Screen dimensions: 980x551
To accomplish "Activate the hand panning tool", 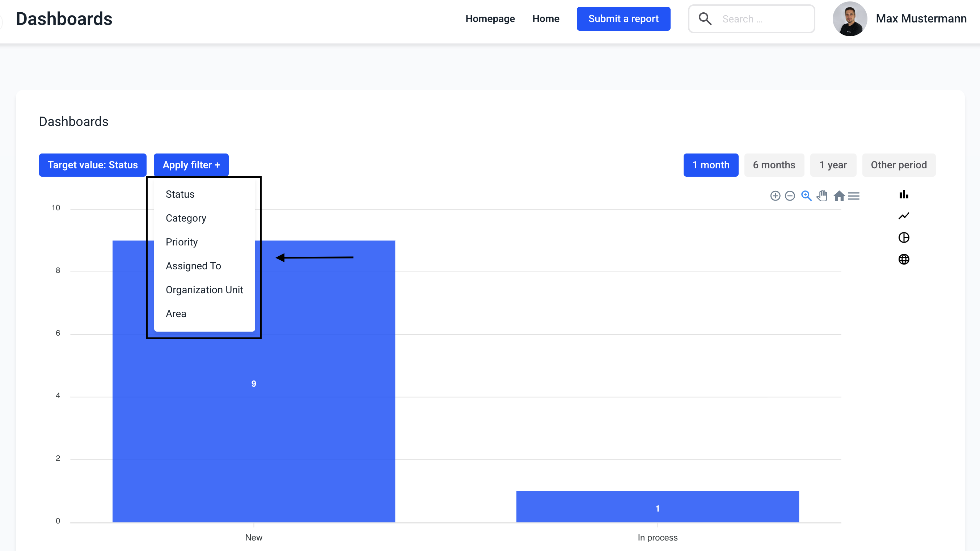I will click(x=822, y=196).
